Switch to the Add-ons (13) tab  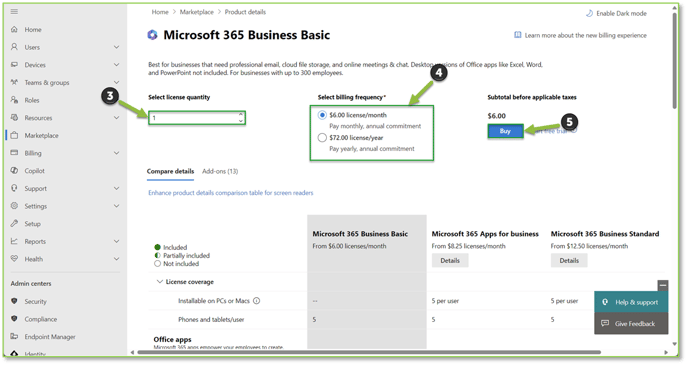(x=220, y=171)
